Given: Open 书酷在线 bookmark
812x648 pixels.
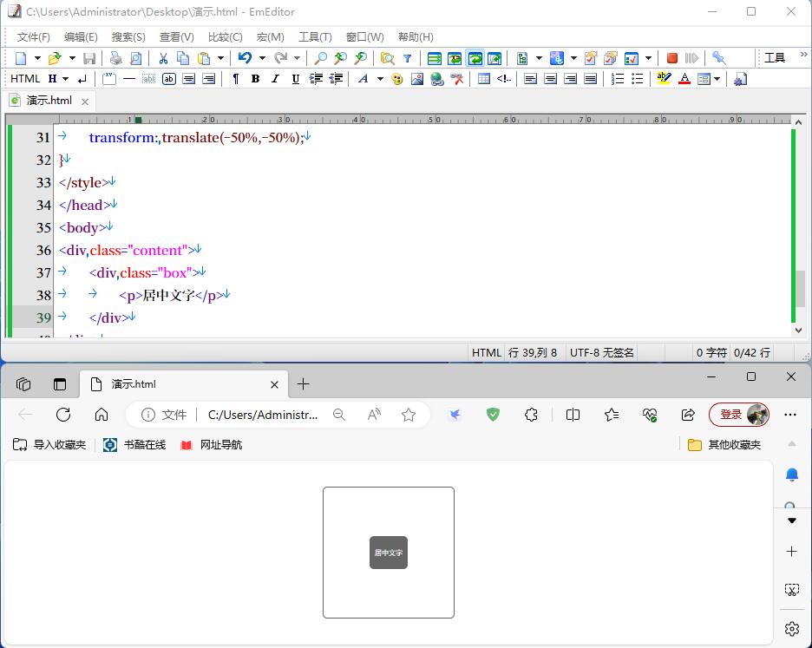Looking at the screenshot, I should (x=134, y=444).
